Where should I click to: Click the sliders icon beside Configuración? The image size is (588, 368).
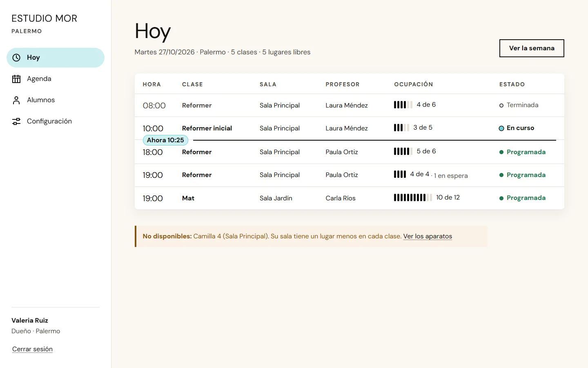(x=16, y=121)
